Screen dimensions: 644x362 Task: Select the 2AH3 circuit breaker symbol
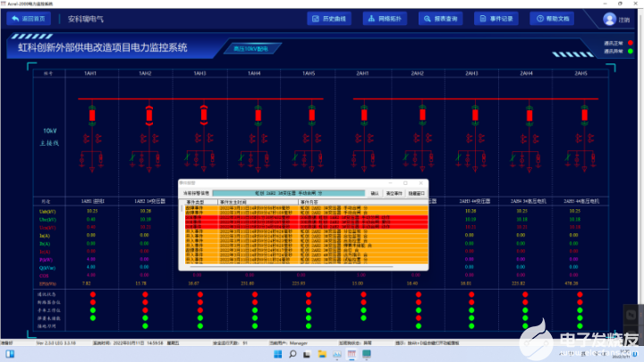pyautogui.click(x=475, y=115)
